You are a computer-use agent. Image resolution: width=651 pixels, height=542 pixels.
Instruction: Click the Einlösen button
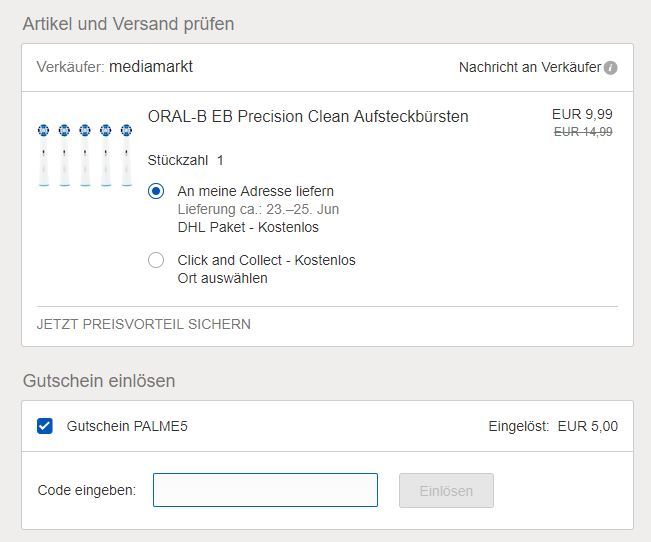pos(446,490)
